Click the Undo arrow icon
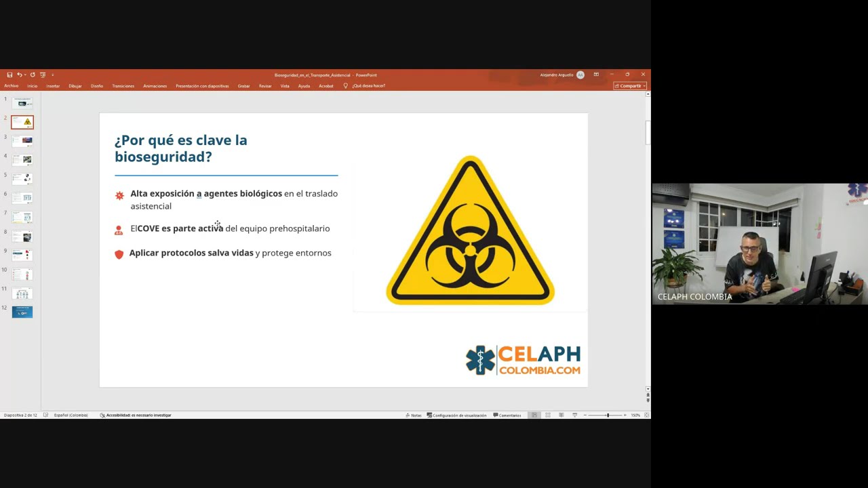Image resolution: width=868 pixels, height=488 pixels. (20, 75)
